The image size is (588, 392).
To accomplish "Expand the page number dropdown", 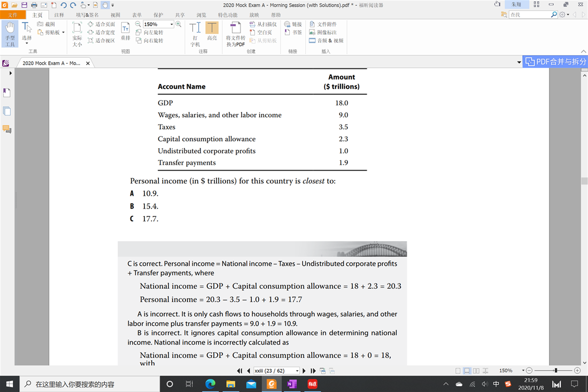I will pos(297,371).
